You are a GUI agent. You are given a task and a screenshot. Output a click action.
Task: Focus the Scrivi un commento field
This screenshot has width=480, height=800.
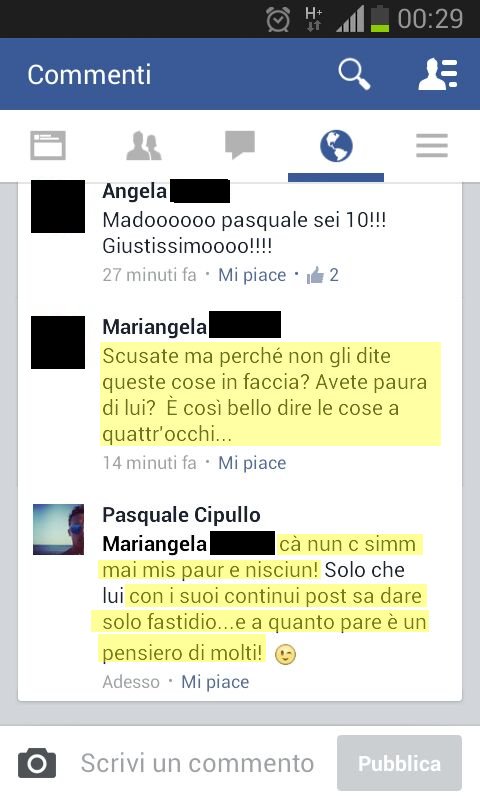(197, 763)
